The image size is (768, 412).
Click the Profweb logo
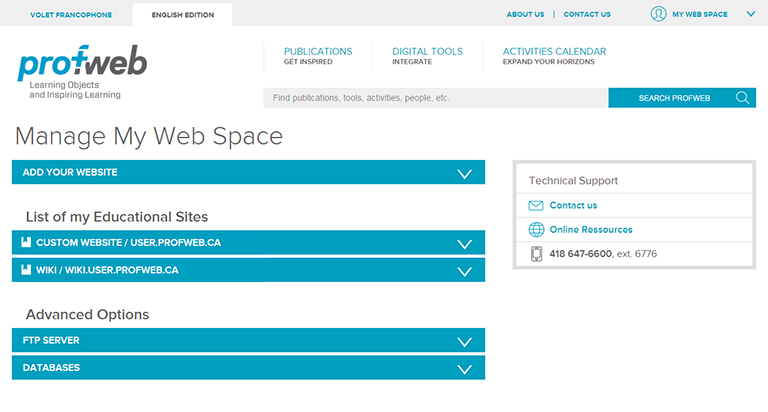pos(82,72)
